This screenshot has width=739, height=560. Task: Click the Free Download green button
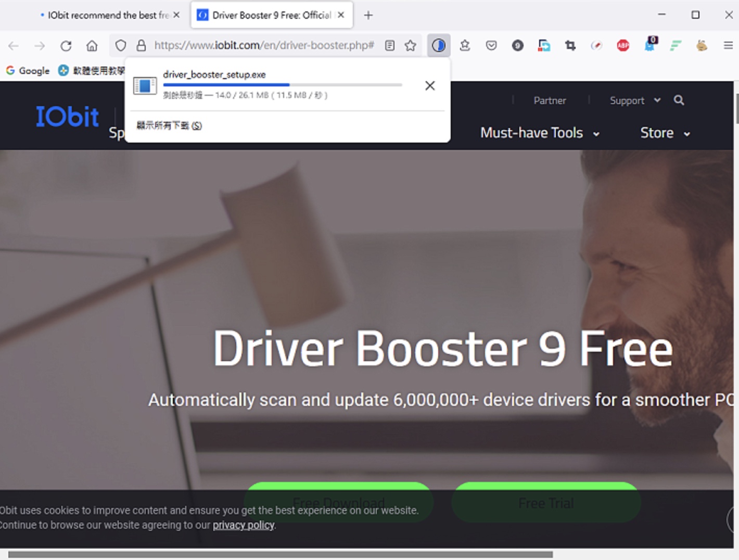coord(339,502)
